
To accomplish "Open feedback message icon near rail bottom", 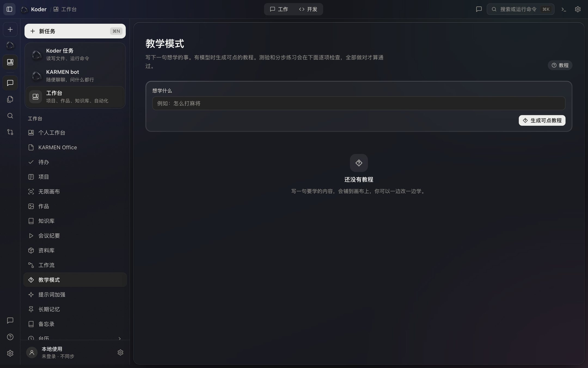I will (x=10, y=321).
